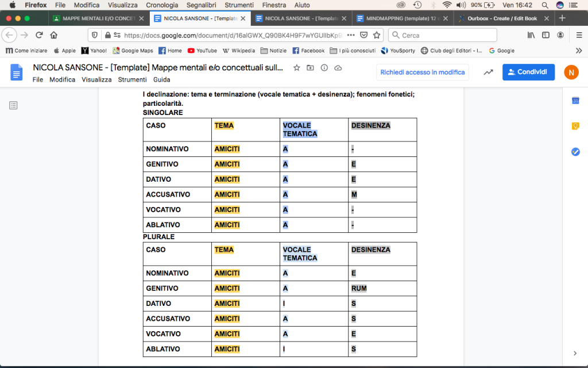Expand the hidden side panel chevron
Screen dimensions: 588x368
[575, 353]
